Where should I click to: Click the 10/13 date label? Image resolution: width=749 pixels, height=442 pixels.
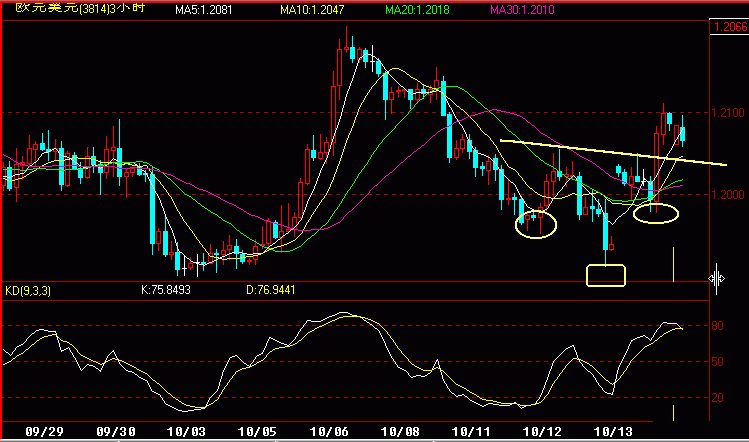point(613,432)
